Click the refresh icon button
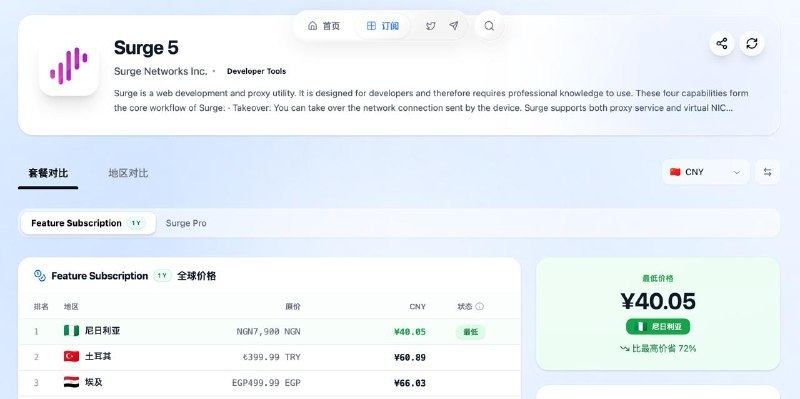 752,43
